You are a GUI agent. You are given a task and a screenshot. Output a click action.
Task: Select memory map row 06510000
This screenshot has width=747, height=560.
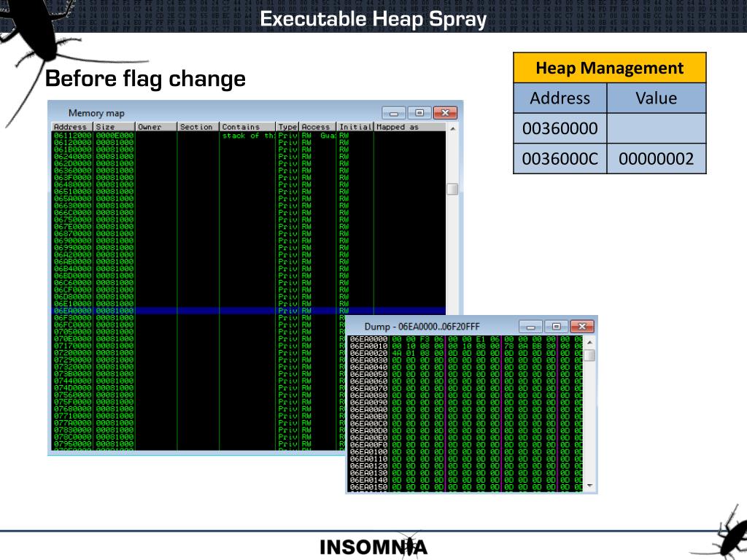click(x=249, y=192)
